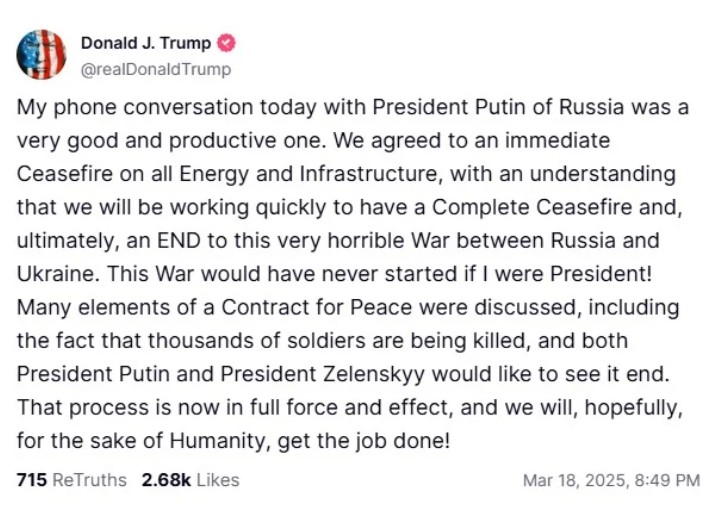This screenshot has height=530, width=725.
Task: Select the phrase "Contract for Peace"
Action: 316,307
